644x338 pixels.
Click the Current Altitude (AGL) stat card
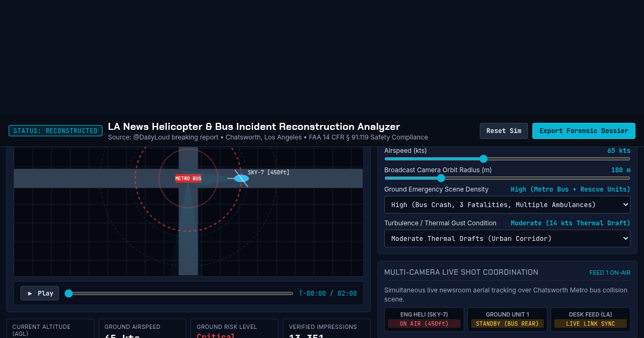pos(50,329)
